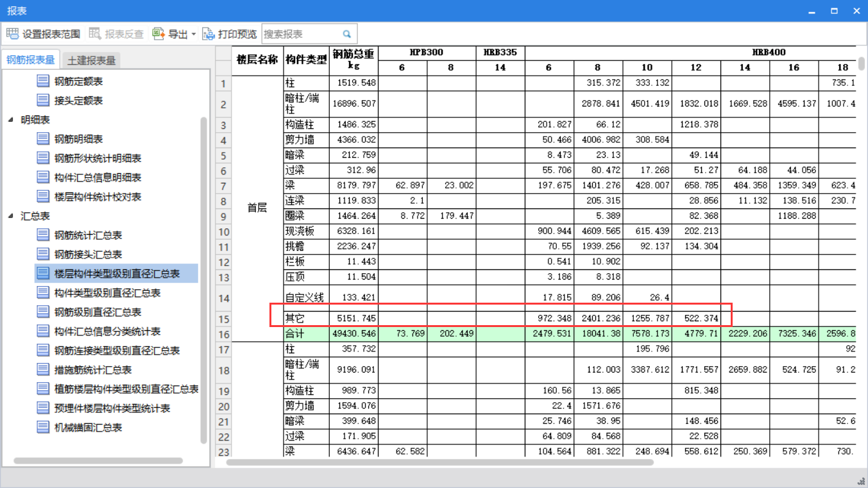Click the HRB400 column group header

pos(769,53)
